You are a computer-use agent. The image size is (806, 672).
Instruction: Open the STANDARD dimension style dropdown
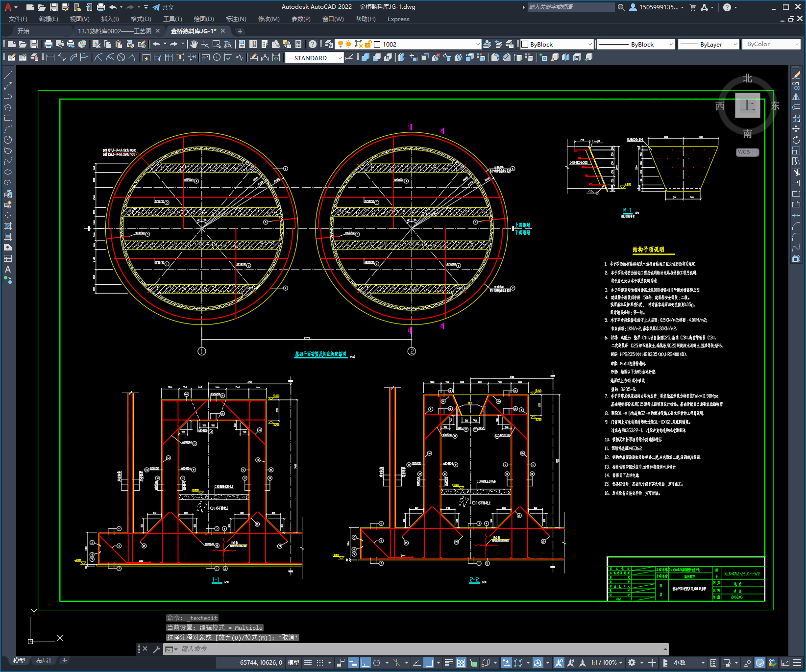(x=314, y=58)
